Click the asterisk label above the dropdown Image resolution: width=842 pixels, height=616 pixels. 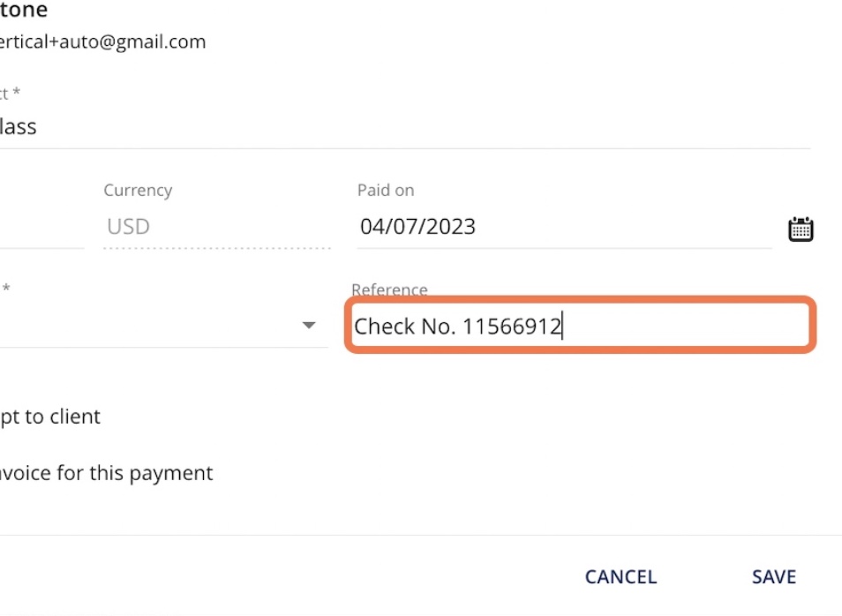(7, 289)
